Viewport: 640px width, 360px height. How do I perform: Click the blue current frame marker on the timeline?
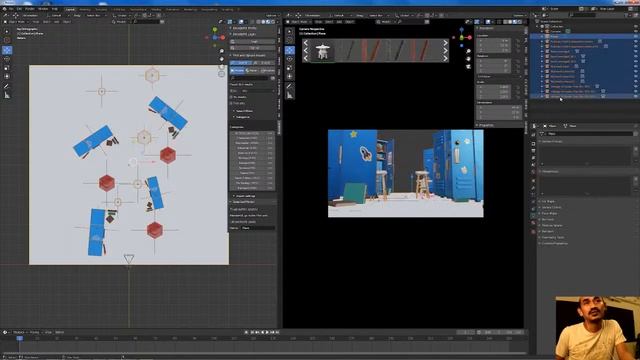click(19, 338)
